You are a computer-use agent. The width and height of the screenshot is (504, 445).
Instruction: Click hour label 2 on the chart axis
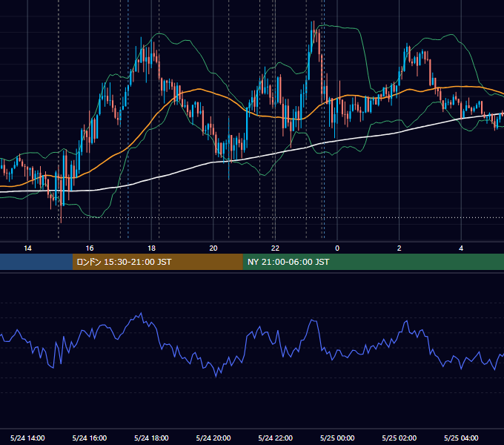pyautogui.click(x=399, y=248)
